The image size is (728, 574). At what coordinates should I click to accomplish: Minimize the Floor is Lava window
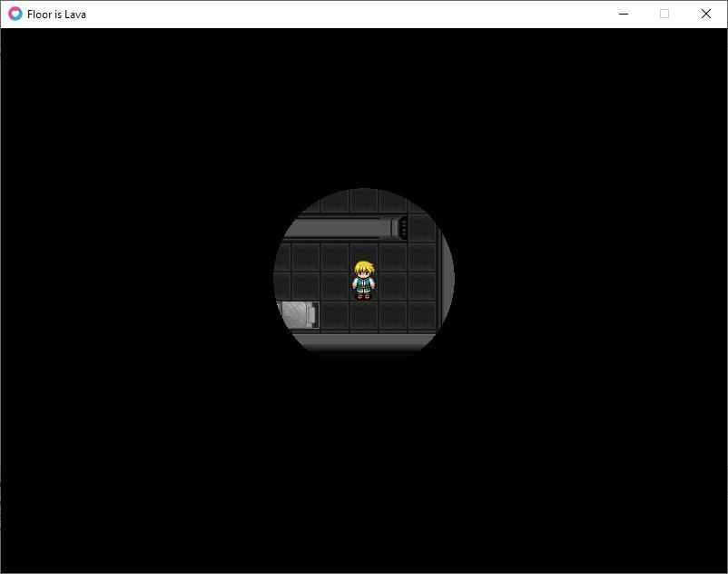click(x=624, y=15)
